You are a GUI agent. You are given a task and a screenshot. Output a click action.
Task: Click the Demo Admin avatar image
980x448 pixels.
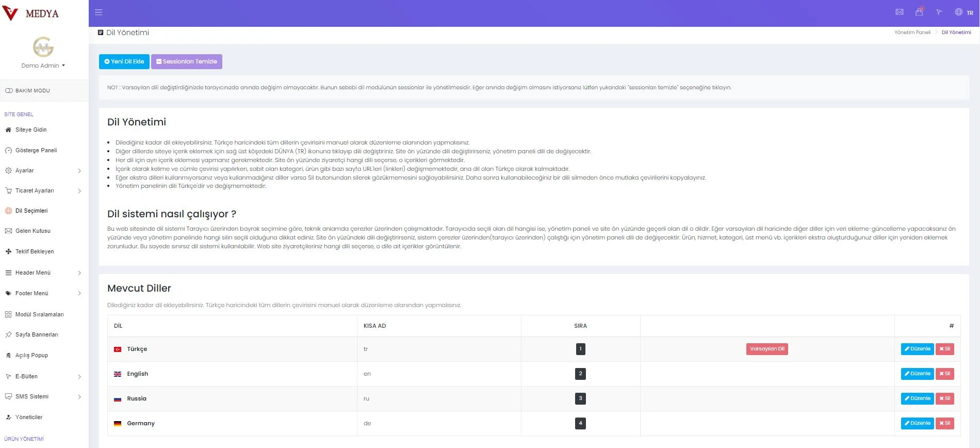pyautogui.click(x=43, y=47)
